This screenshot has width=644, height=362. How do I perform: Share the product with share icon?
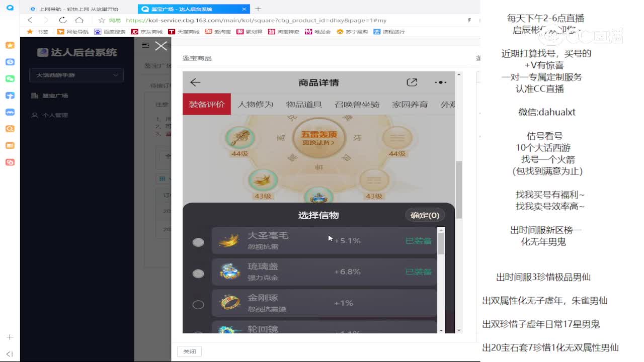(x=412, y=82)
